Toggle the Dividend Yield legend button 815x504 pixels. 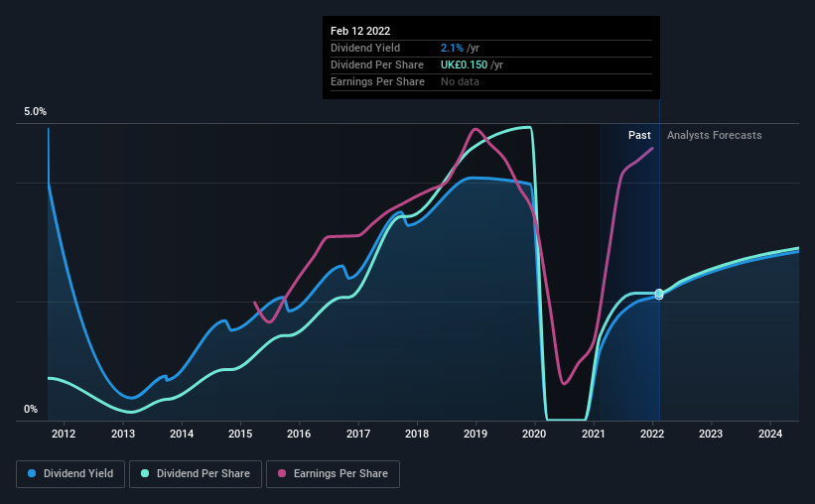click(x=70, y=474)
